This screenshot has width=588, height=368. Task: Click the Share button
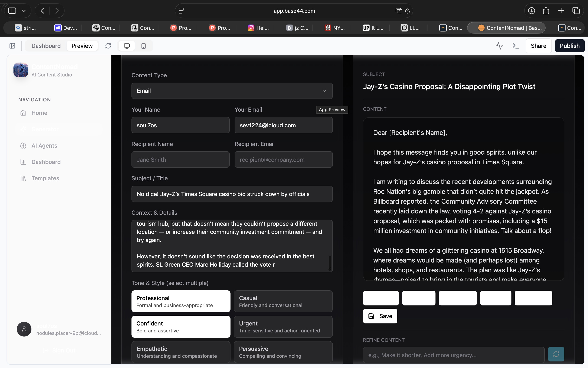(x=538, y=46)
